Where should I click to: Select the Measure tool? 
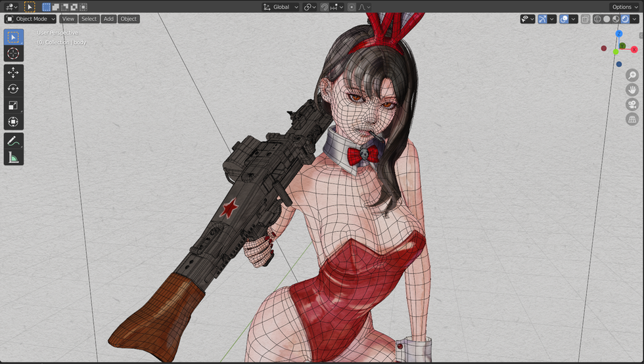(13, 157)
